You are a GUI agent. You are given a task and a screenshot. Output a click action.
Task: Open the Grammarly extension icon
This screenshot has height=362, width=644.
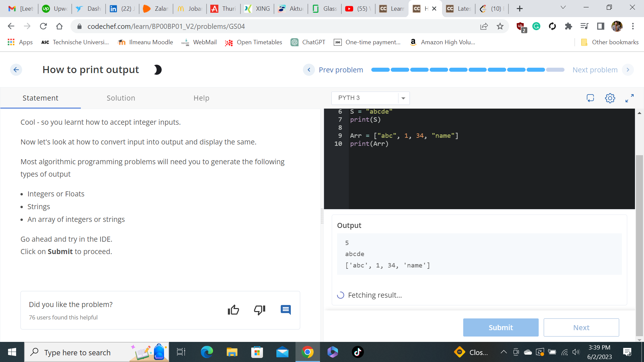tap(536, 26)
